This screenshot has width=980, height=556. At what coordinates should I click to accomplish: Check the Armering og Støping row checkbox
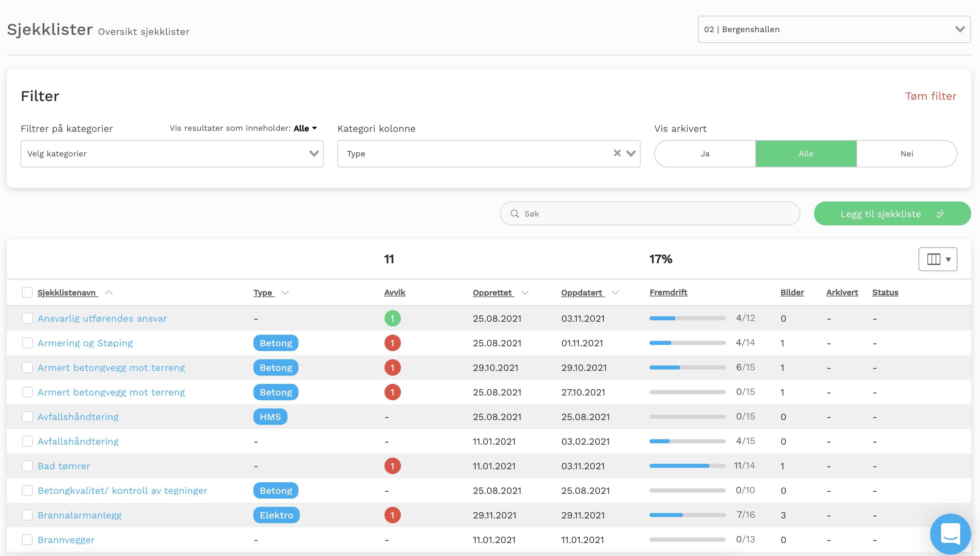27,343
